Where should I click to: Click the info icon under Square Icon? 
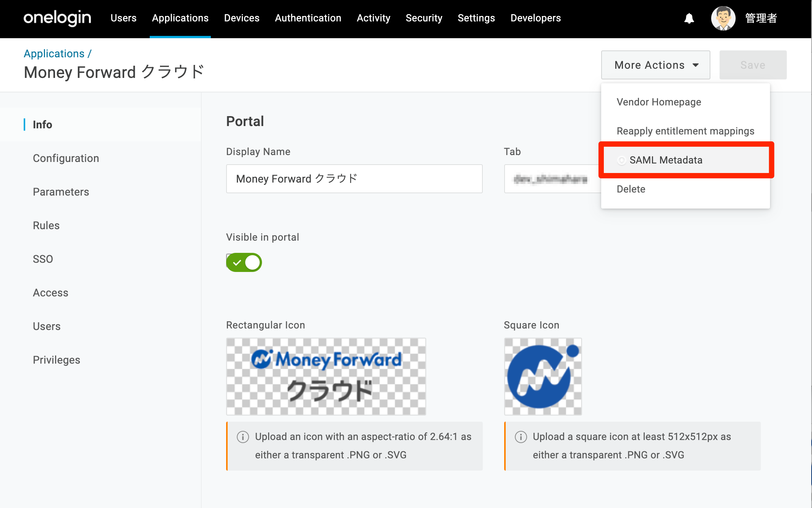521,437
